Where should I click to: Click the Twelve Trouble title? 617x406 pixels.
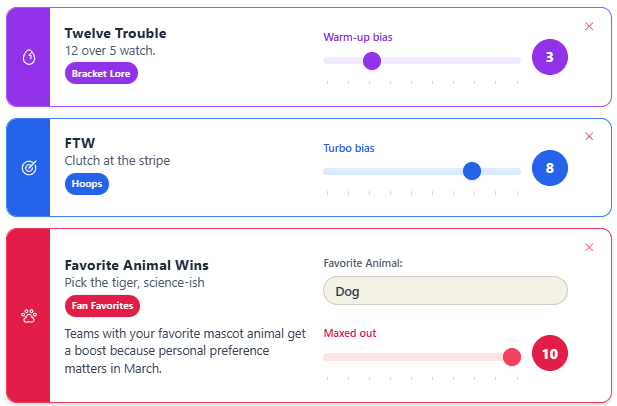[x=115, y=33]
